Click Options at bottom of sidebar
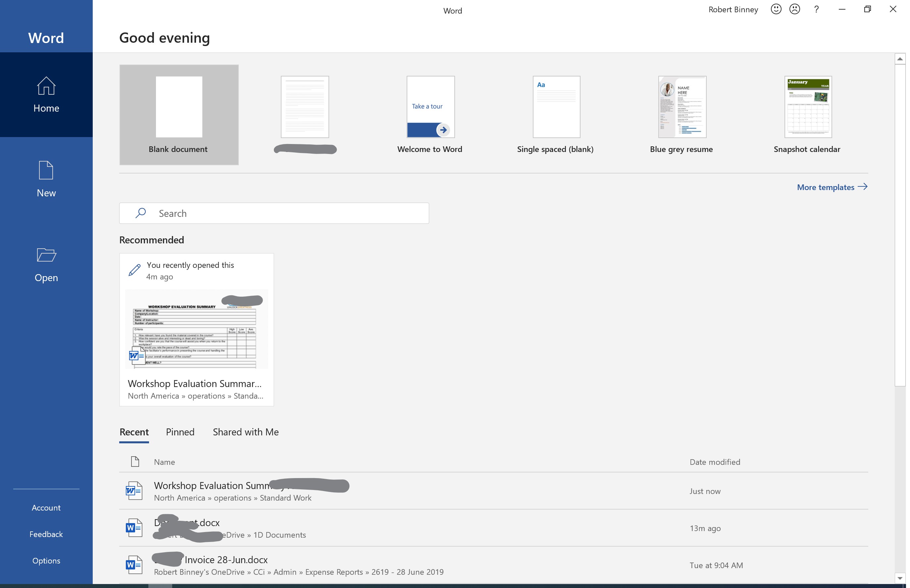The image size is (910, 588). point(46,561)
